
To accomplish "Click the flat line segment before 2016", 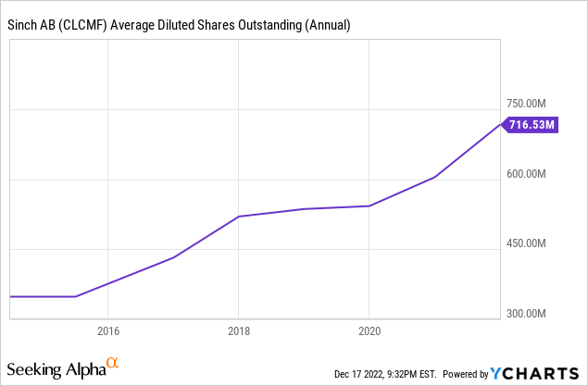I will tap(42, 296).
